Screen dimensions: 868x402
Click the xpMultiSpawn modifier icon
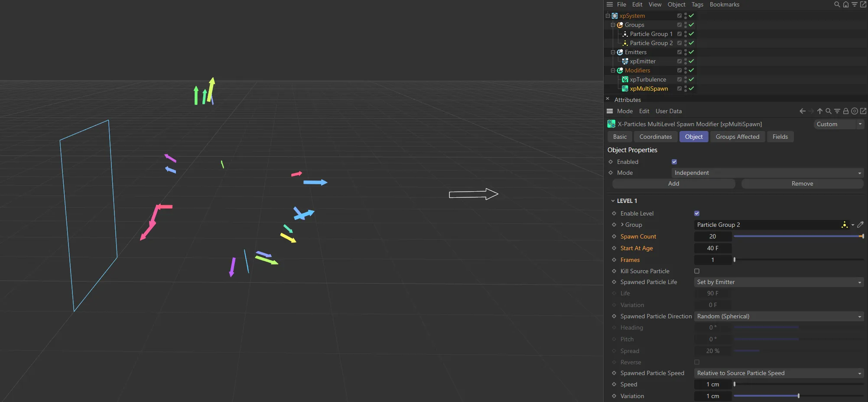(625, 88)
